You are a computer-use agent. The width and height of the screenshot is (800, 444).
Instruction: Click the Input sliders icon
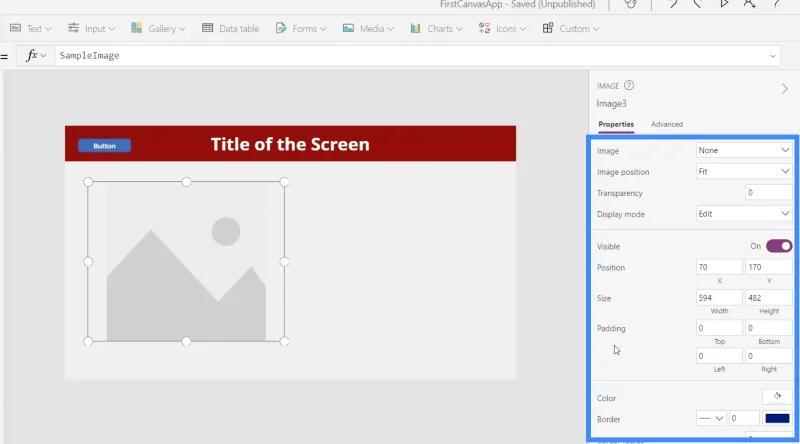(x=73, y=28)
